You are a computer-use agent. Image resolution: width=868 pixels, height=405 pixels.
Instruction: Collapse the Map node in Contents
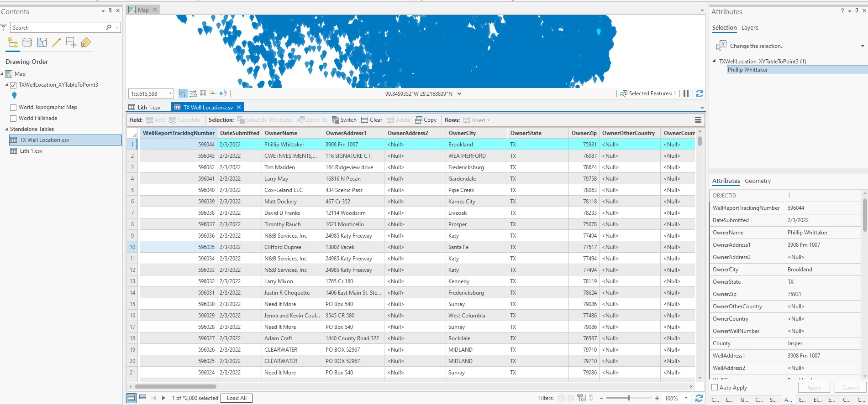pyautogui.click(x=2, y=74)
